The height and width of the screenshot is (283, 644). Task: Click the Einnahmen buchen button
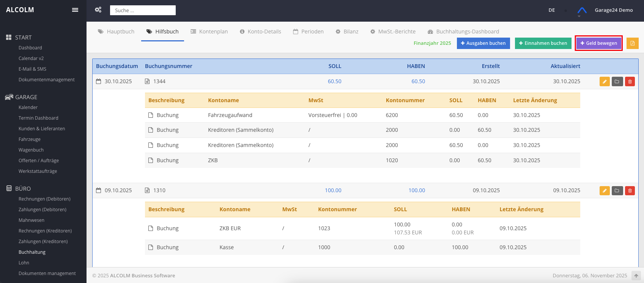543,43
